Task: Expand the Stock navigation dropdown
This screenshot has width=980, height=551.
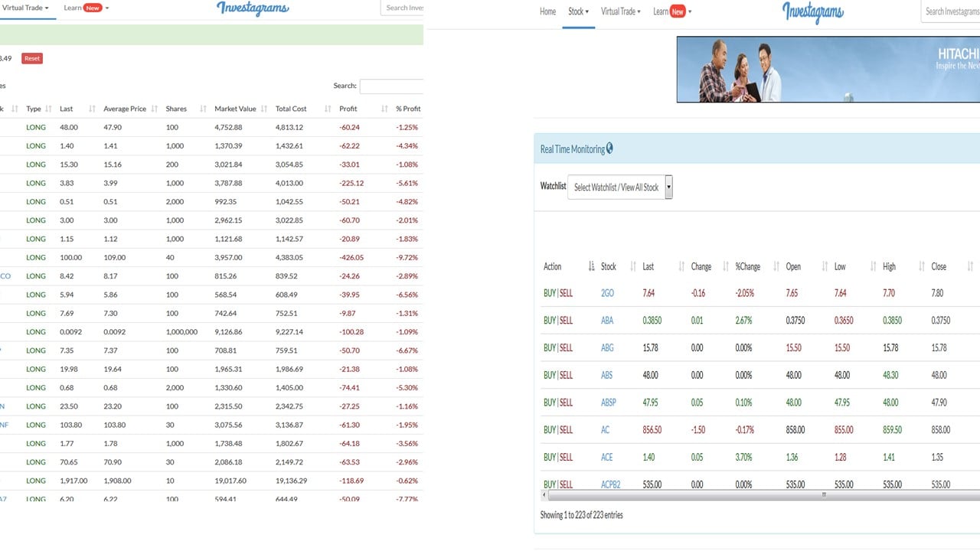Action: [578, 11]
